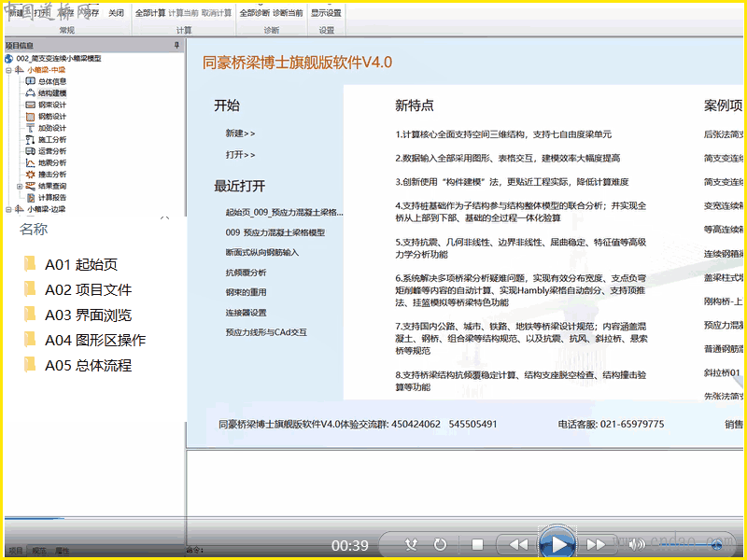Click the 打开>> link on start page
Image resolution: width=747 pixels, height=560 pixels.
(x=240, y=155)
